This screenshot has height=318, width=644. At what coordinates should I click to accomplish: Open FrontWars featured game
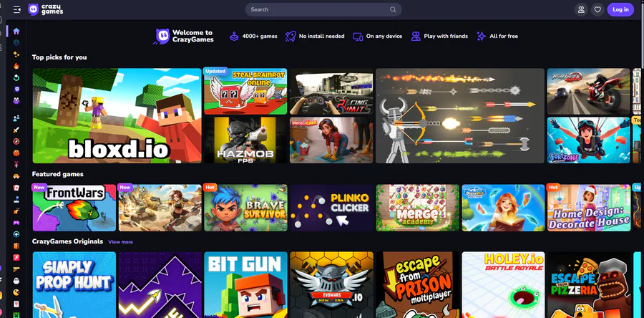pyautogui.click(x=74, y=208)
